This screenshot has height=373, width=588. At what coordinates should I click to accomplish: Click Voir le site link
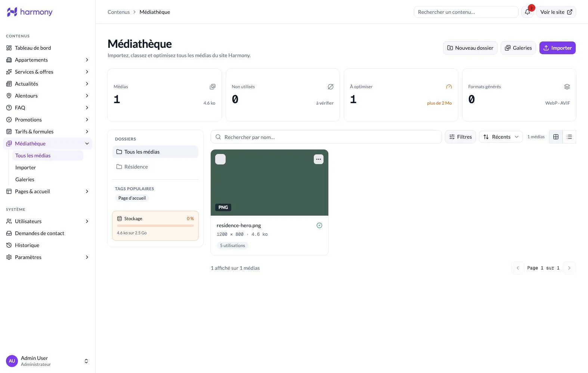tap(556, 12)
